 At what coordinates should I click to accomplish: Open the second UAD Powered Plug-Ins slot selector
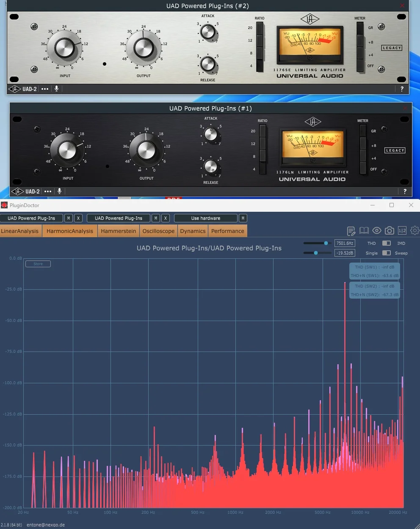(x=119, y=218)
